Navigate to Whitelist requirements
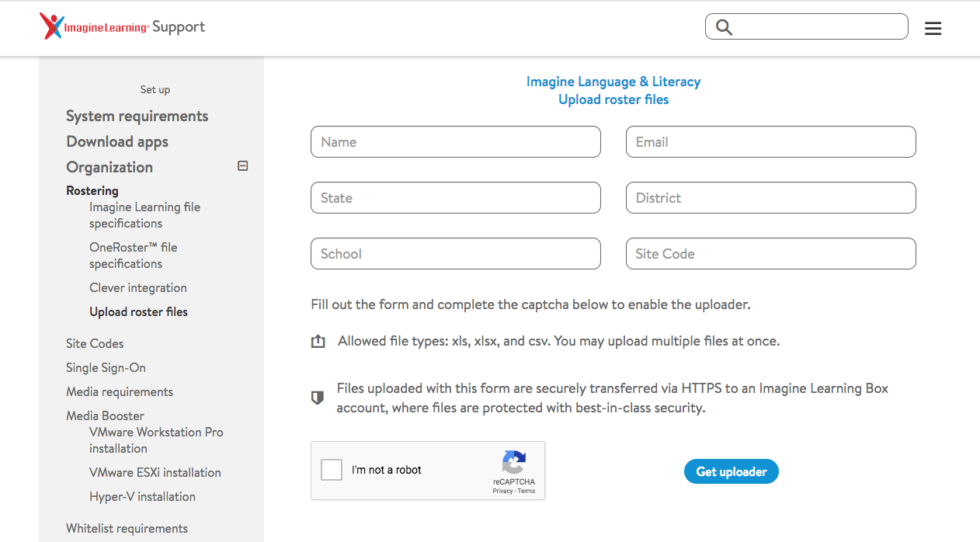This screenshot has width=980, height=542. [x=127, y=528]
